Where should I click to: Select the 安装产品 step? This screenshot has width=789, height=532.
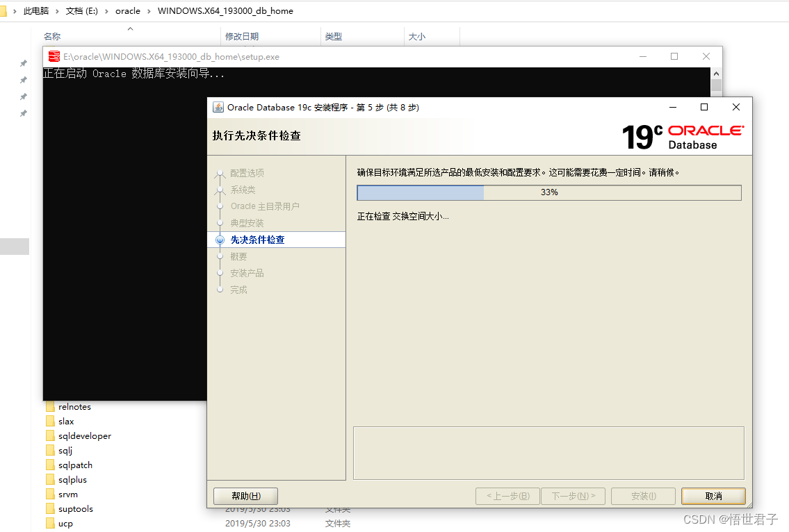(247, 273)
